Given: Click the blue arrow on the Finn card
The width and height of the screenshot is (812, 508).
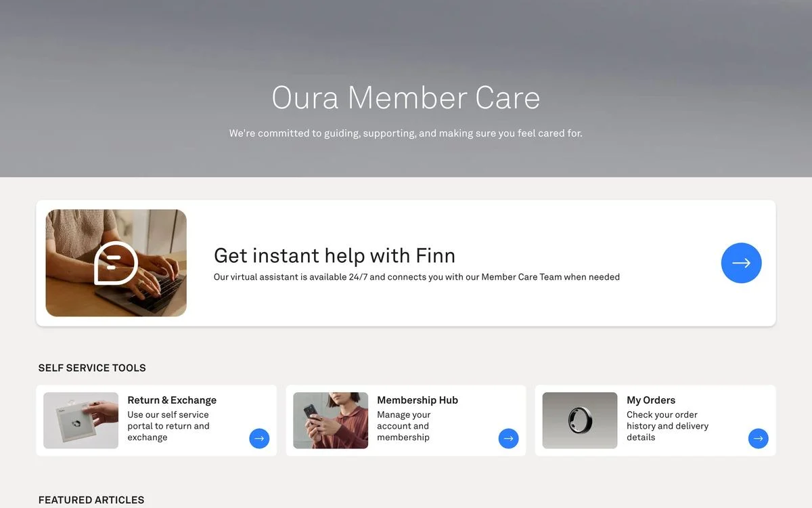Looking at the screenshot, I should click(x=741, y=263).
